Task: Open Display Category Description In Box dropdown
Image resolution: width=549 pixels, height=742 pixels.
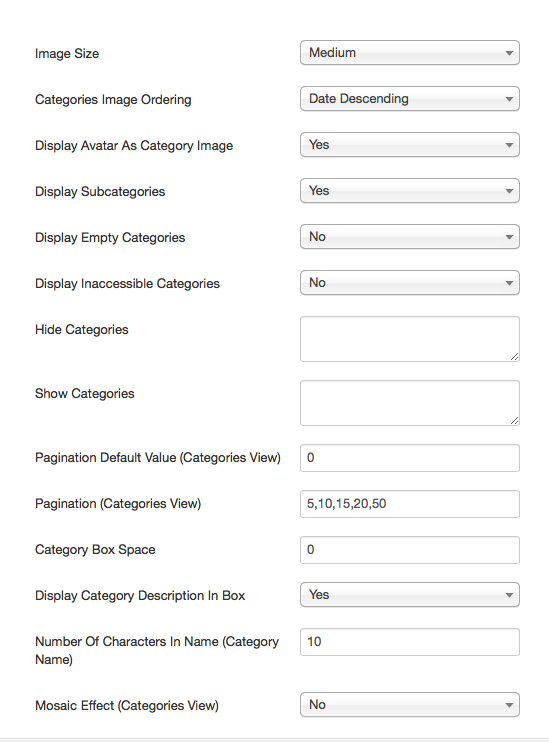Action: [x=410, y=594]
